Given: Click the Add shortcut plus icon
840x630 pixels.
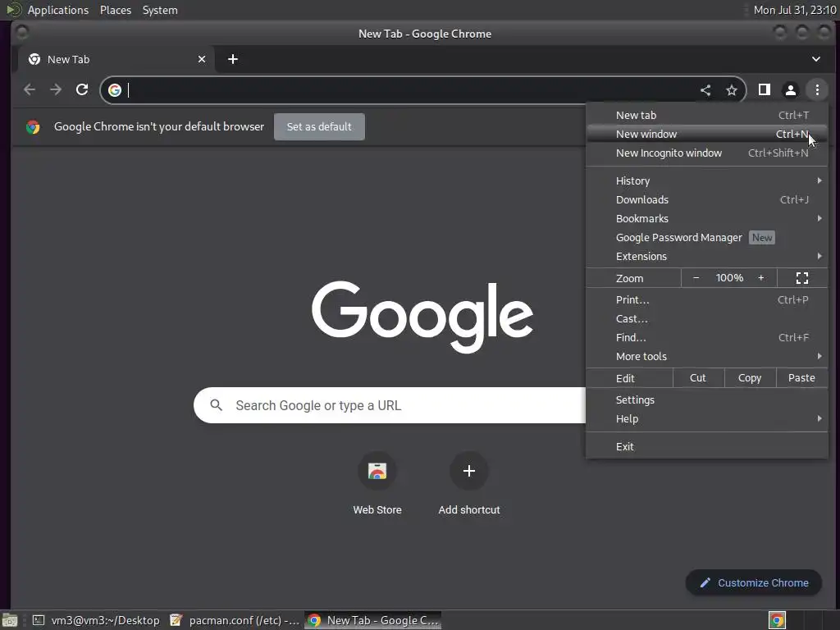Looking at the screenshot, I should click(468, 471).
